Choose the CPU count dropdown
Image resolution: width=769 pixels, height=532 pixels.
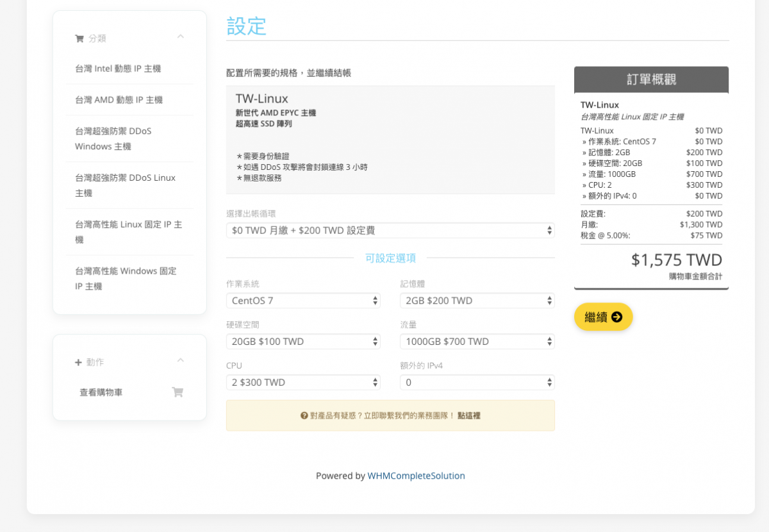tap(303, 383)
